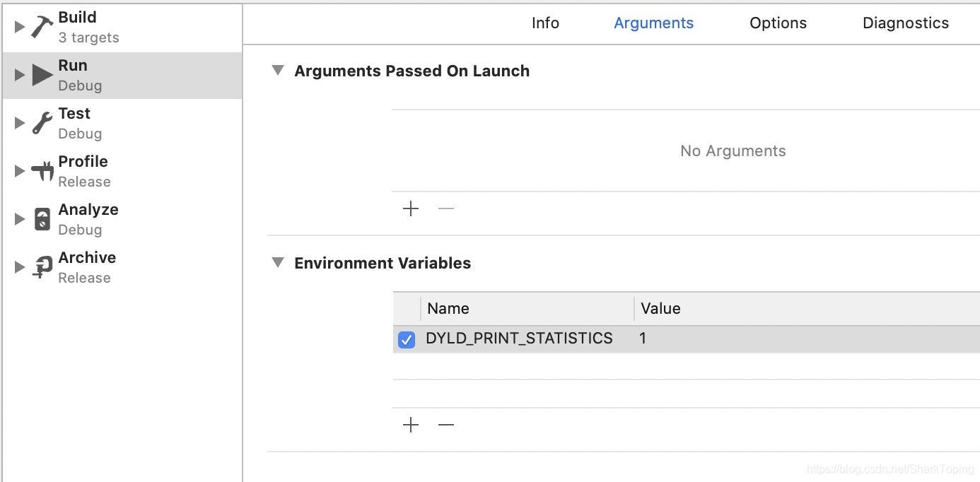Click the Archive clamp icon
Viewport: 980px width, 482px height.
[42, 267]
